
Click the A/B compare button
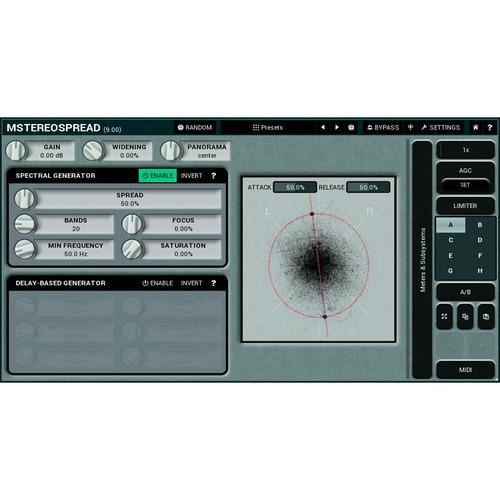coord(465,292)
